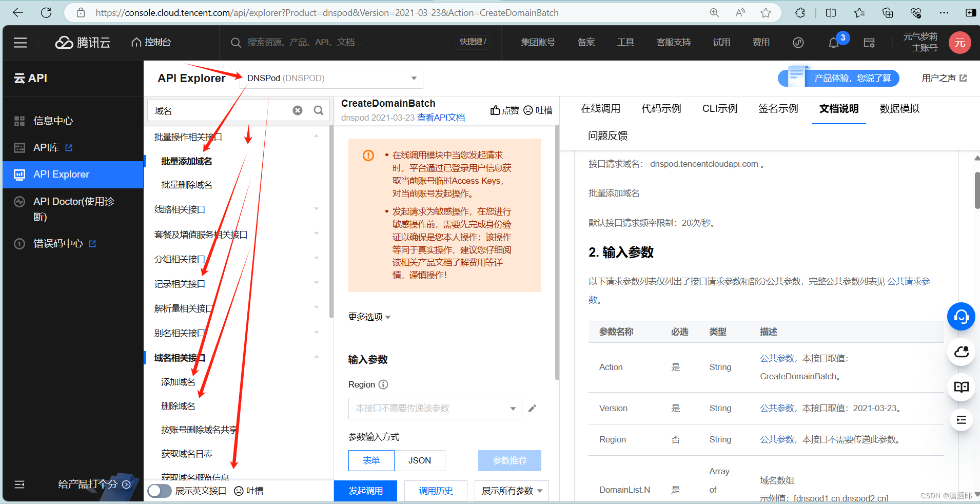
Task: Collapse the 域名相关接口 group
Action: click(x=317, y=357)
